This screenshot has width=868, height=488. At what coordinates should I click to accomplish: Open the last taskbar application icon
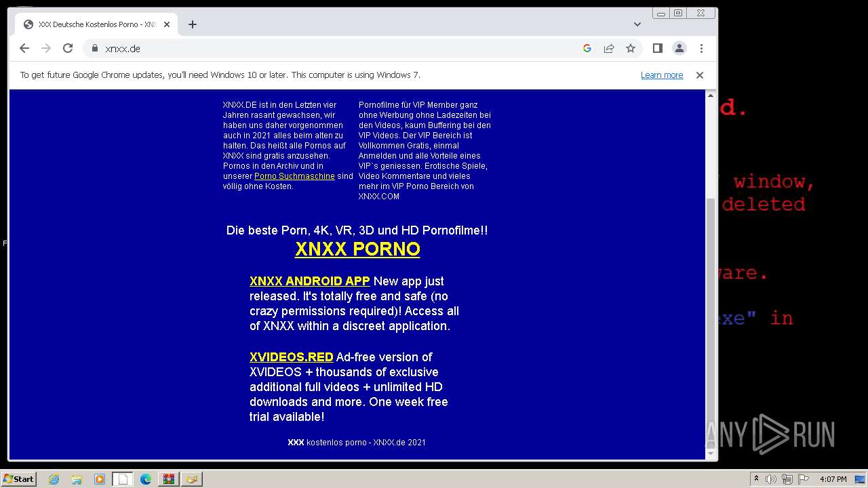[x=192, y=479]
